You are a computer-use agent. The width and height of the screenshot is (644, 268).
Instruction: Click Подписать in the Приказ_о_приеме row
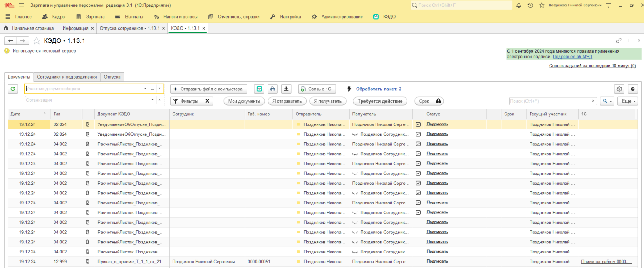(x=437, y=262)
